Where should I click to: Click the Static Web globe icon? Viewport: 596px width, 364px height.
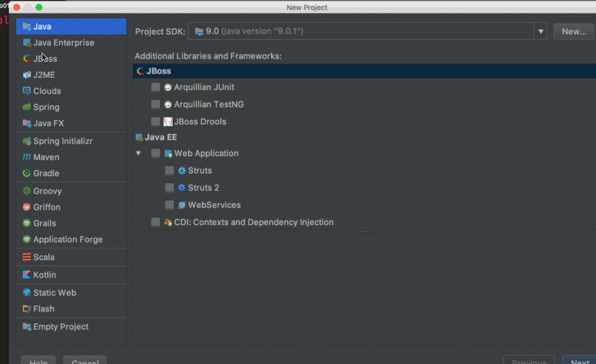click(x=27, y=293)
